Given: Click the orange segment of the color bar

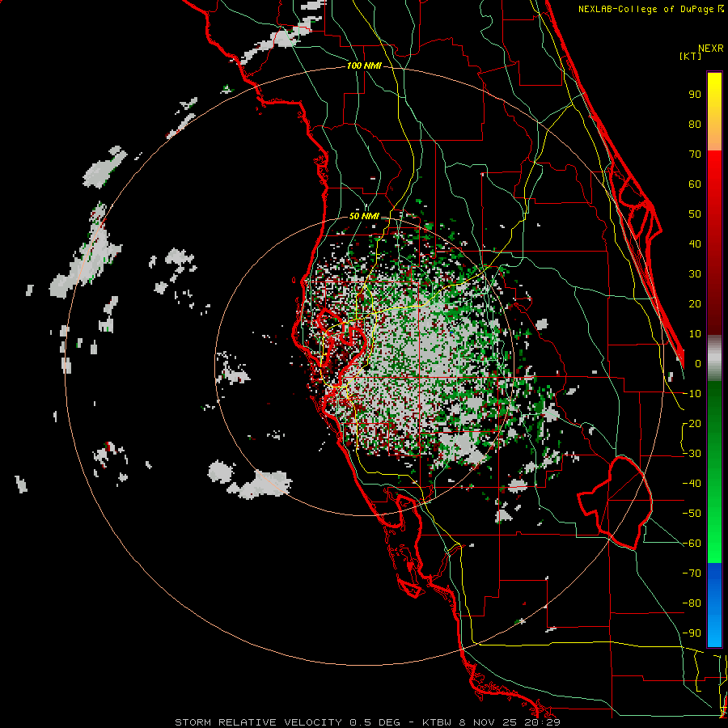Looking at the screenshot, I should click(x=714, y=134).
